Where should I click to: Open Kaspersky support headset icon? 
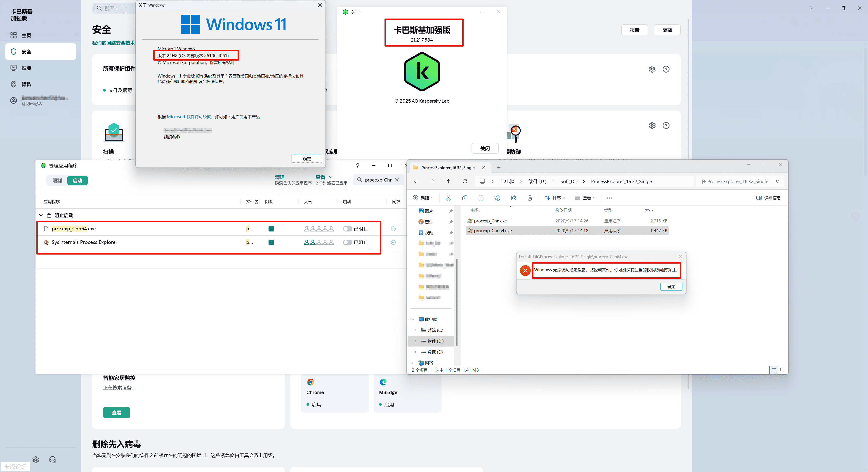(52, 460)
